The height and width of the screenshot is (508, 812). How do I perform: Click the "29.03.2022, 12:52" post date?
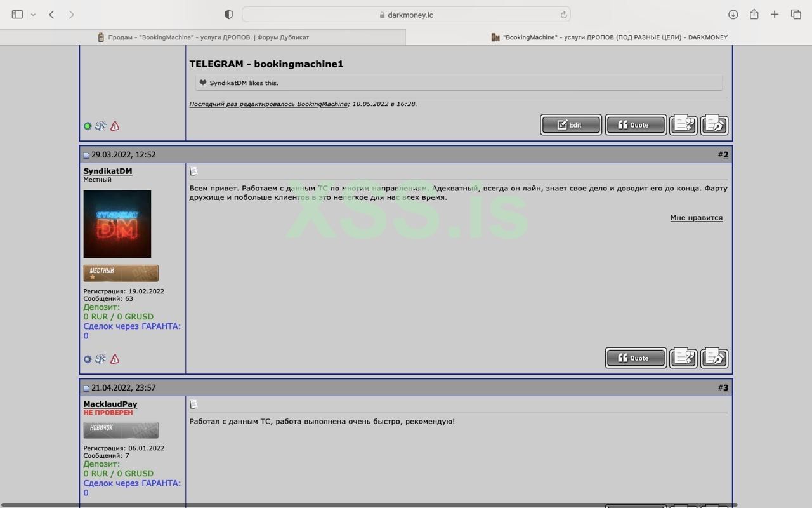[123, 155]
